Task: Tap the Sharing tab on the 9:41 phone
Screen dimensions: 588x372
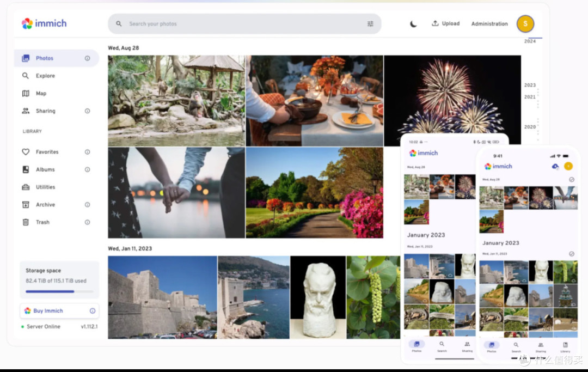Action: coord(541,346)
